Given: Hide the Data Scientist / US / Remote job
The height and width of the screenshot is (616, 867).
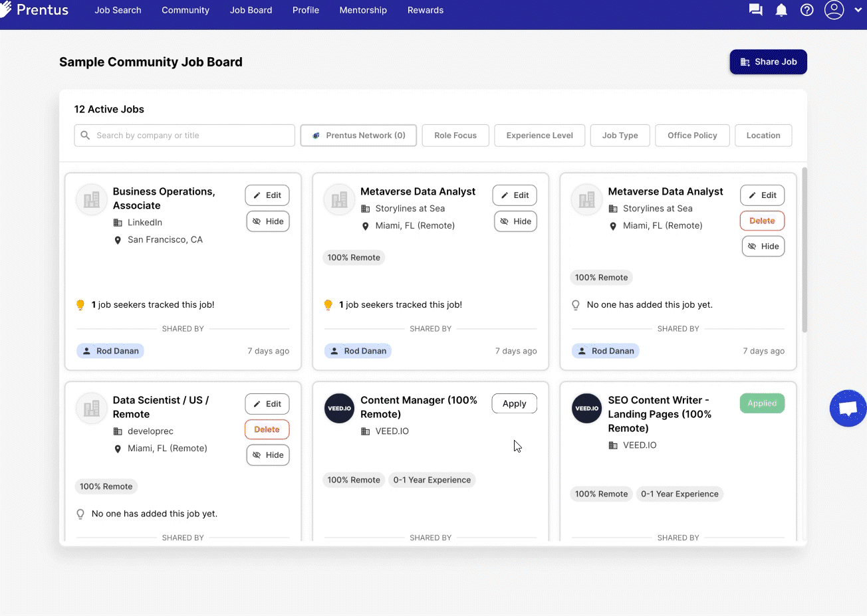Looking at the screenshot, I should click(268, 455).
